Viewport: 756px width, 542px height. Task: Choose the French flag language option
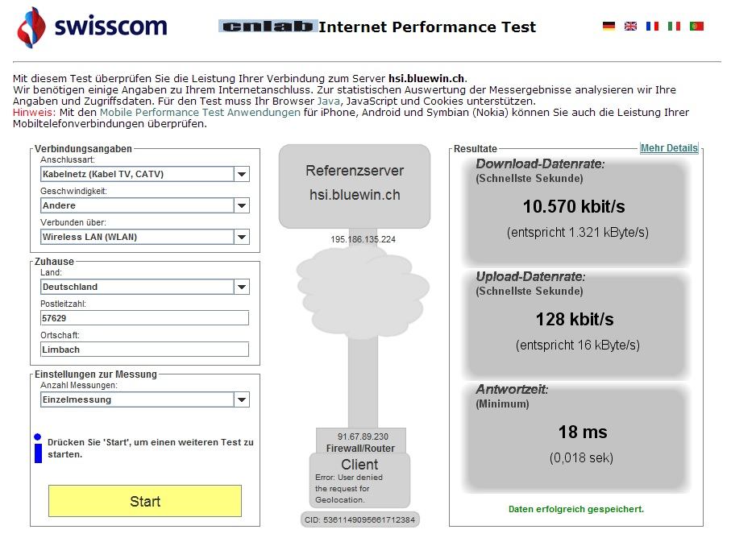pyautogui.click(x=652, y=26)
